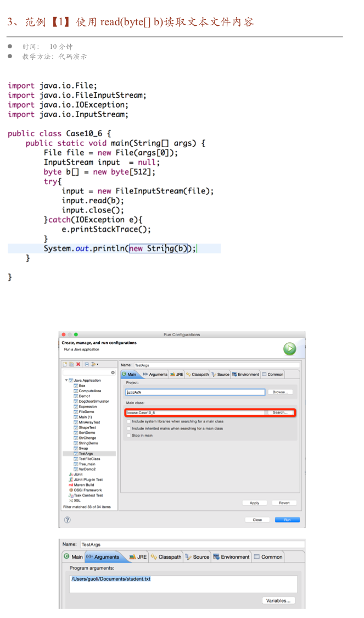The width and height of the screenshot is (364, 618).
Task: Enable Include inherited mains when searching checkbox
Action: tap(128, 428)
